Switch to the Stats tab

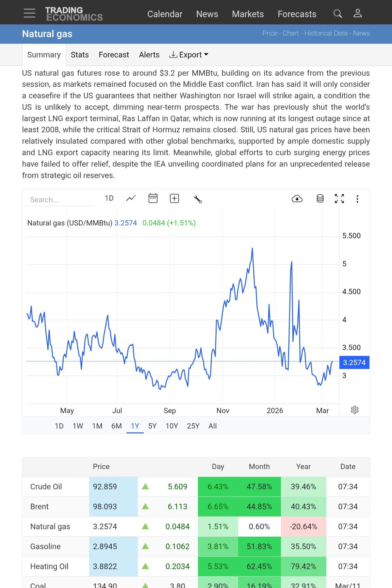(80, 55)
